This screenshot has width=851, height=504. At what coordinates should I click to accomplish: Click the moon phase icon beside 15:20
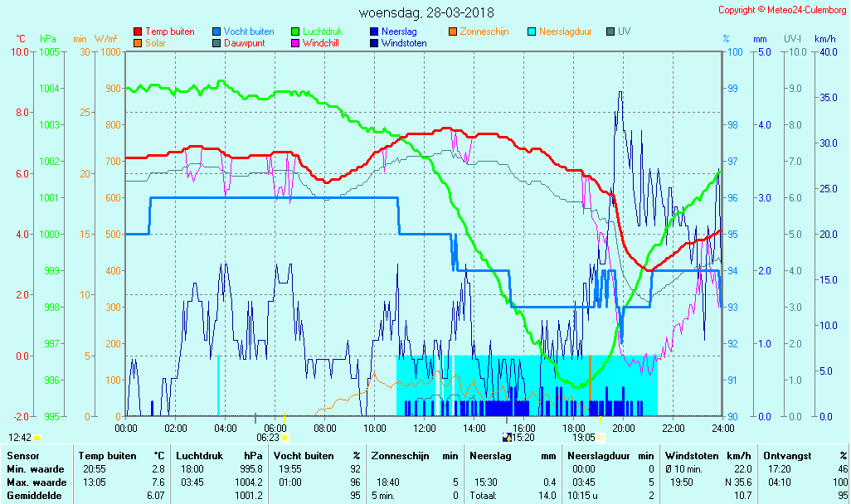click(x=507, y=437)
